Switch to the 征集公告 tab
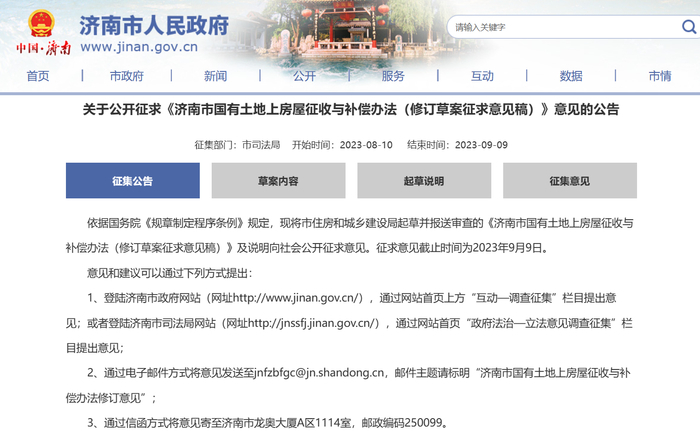The width and height of the screenshot is (700, 431). pyautogui.click(x=133, y=180)
